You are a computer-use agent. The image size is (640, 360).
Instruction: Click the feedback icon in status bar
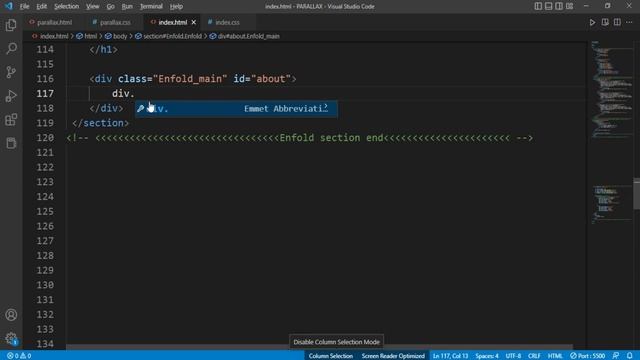click(616, 356)
